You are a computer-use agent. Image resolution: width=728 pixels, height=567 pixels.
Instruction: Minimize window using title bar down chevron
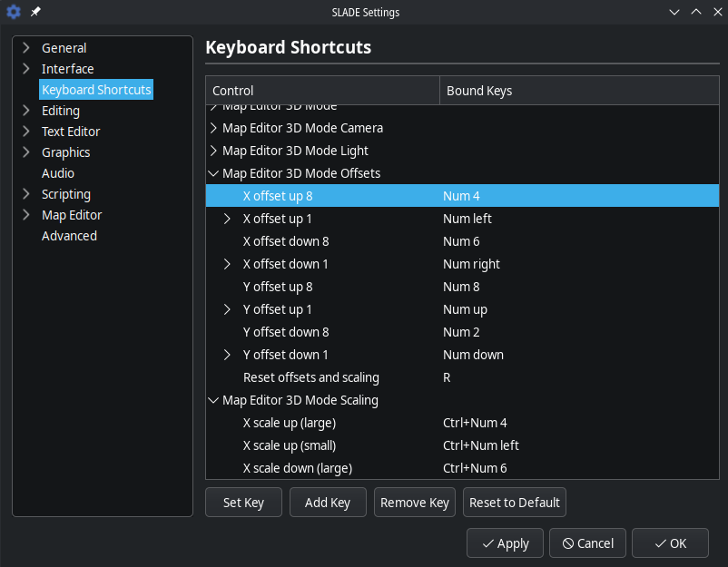(674, 12)
